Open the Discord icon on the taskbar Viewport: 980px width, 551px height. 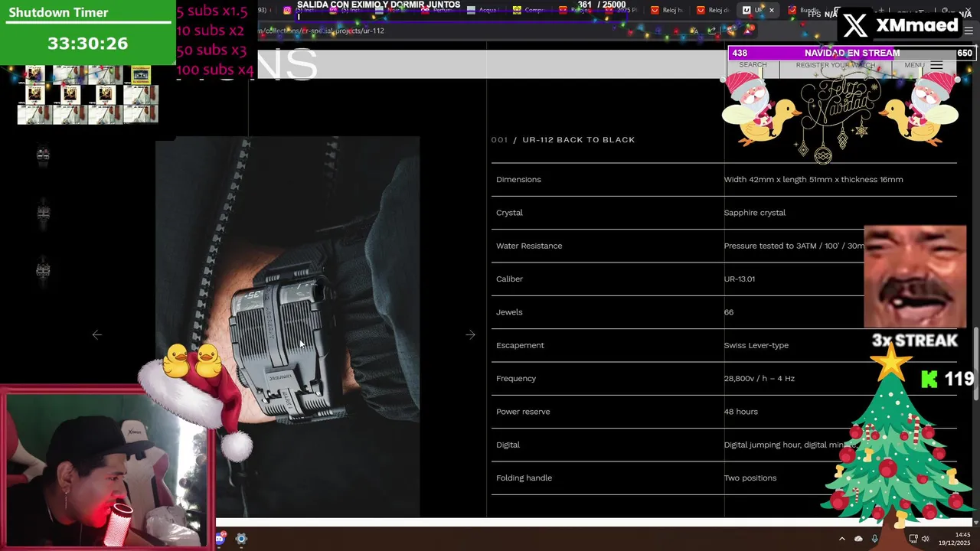tap(220, 539)
